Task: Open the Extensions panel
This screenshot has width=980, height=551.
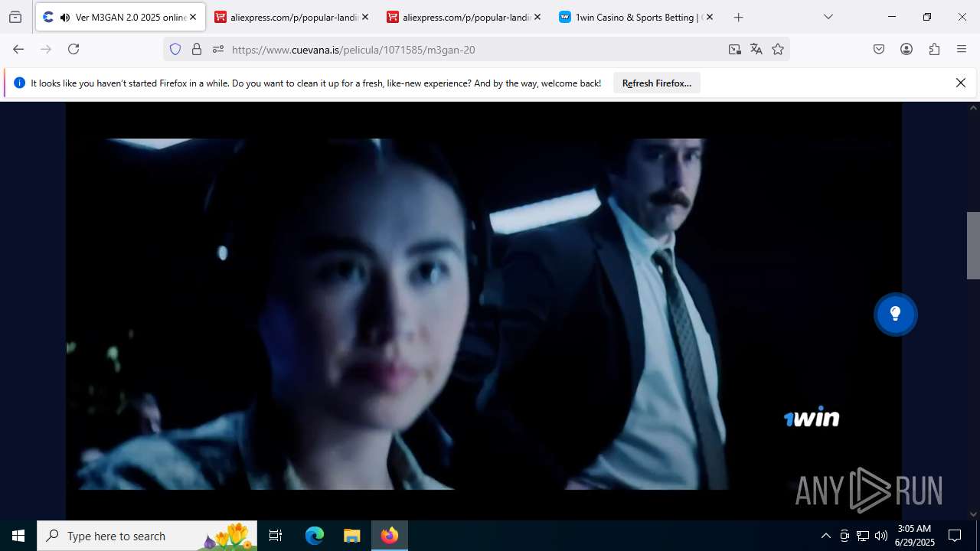Action: pos(934,49)
